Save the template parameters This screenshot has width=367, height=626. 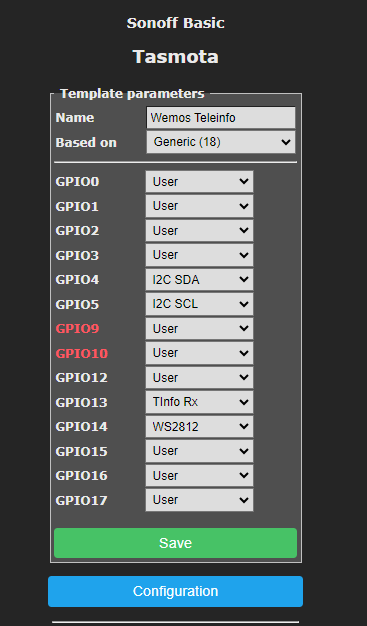[175, 543]
